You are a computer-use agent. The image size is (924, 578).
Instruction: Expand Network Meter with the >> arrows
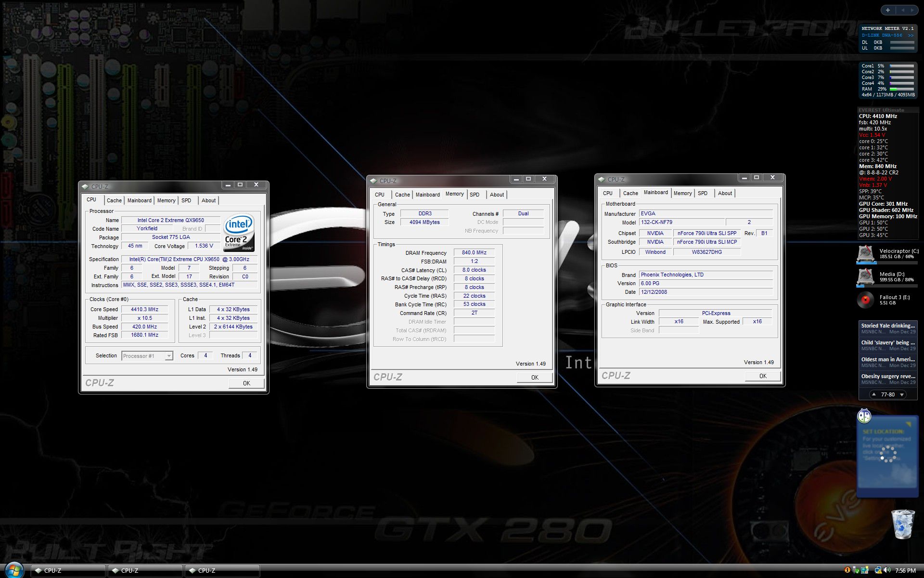[x=911, y=35]
